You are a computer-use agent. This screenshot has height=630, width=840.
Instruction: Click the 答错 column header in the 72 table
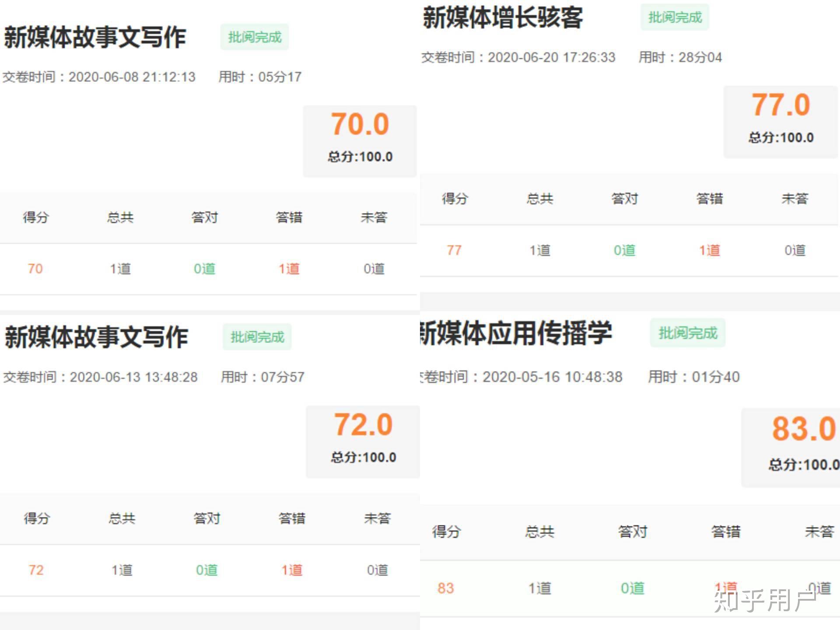pos(292,518)
